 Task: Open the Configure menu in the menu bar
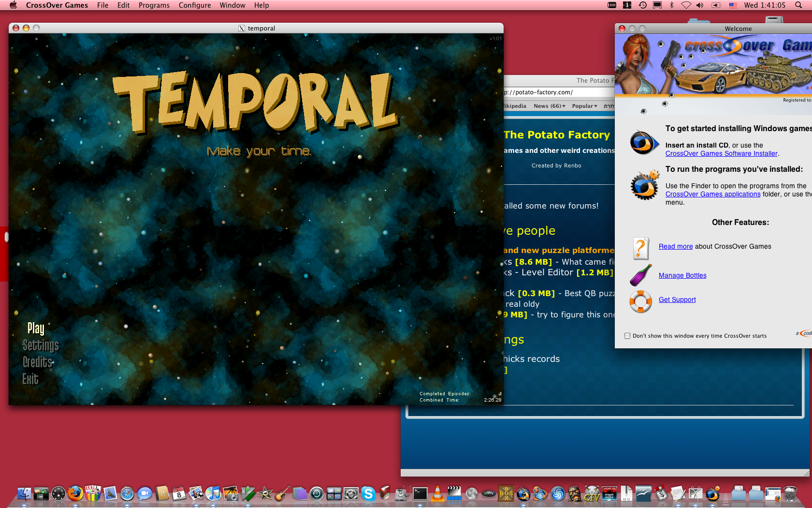(194, 5)
